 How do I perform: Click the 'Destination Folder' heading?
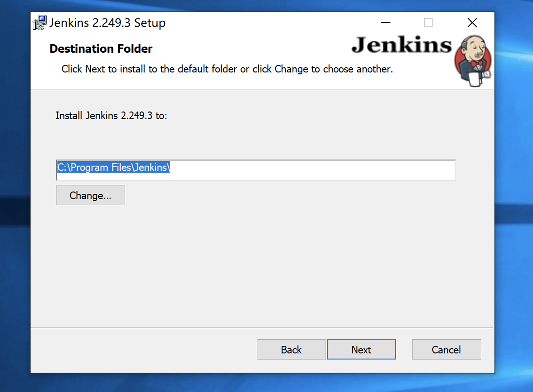click(101, 48)
